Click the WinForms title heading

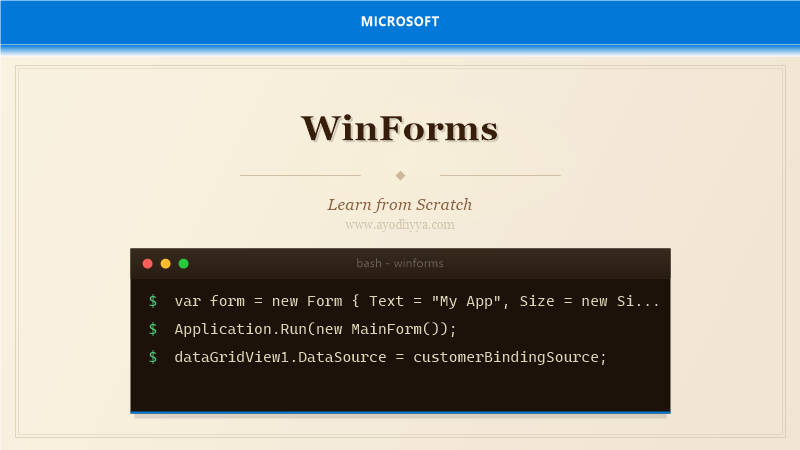399,128
